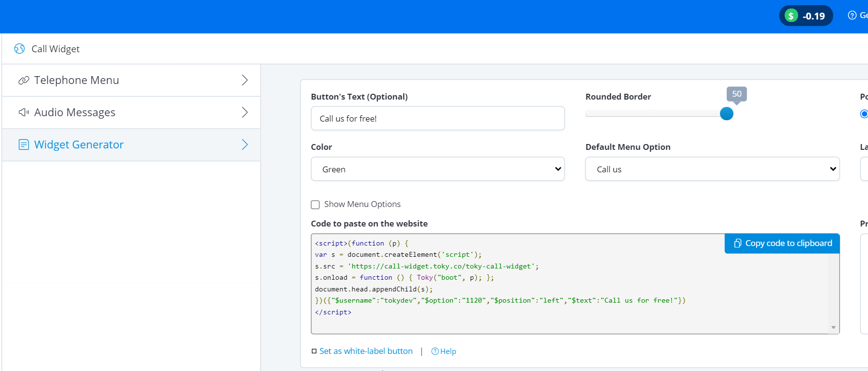Click the Widget Generator document icon
The height and width of the screenshot is (371, 868).
coord(23,145)
